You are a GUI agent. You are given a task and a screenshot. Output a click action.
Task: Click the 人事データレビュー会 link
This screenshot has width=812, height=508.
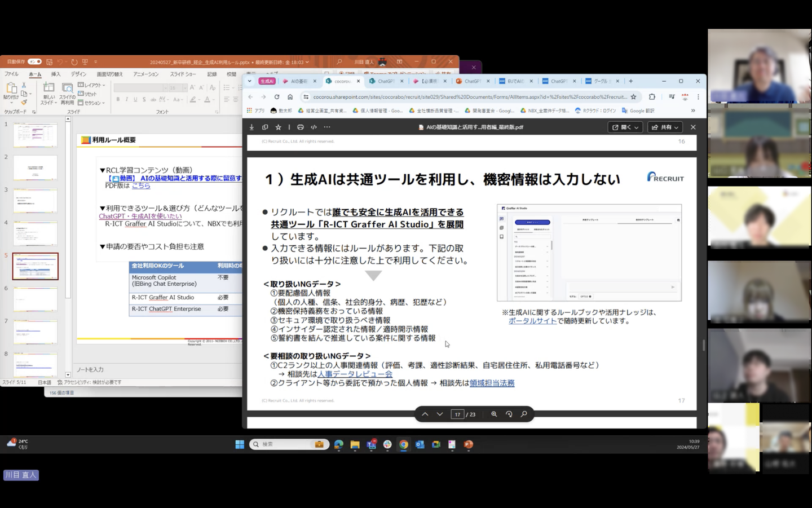point(355,374)
